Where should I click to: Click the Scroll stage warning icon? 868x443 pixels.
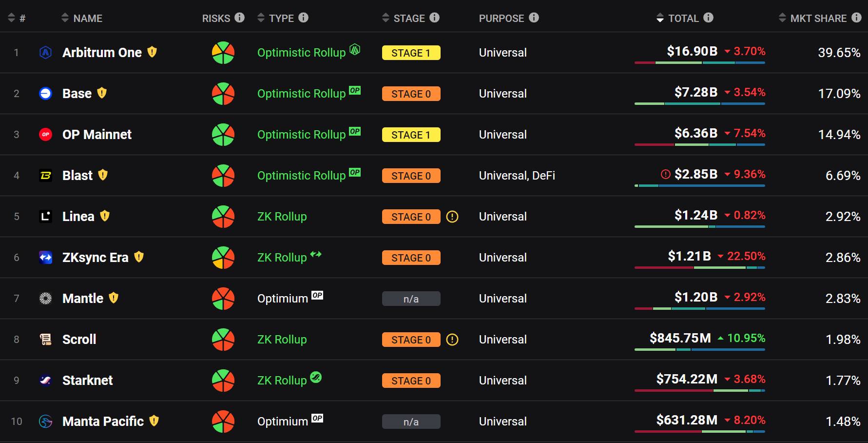click(452, 340)
